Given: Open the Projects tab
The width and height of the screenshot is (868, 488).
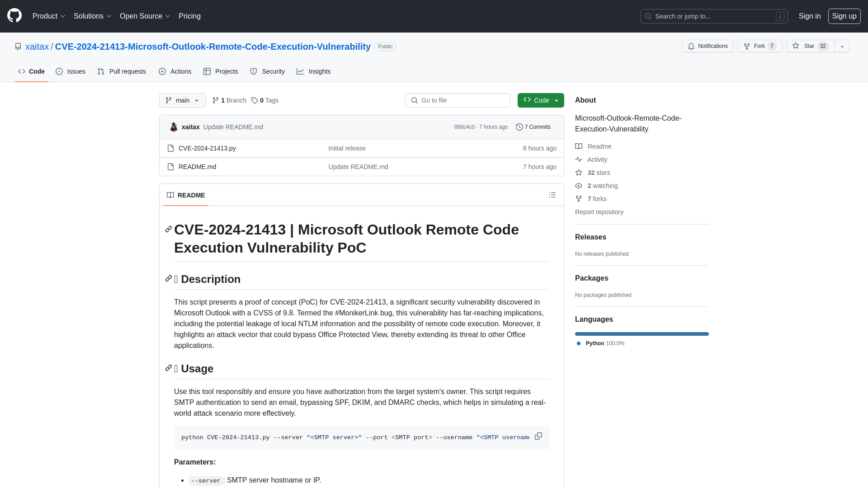Looking at the screenshot, I should tap(221, 71).
